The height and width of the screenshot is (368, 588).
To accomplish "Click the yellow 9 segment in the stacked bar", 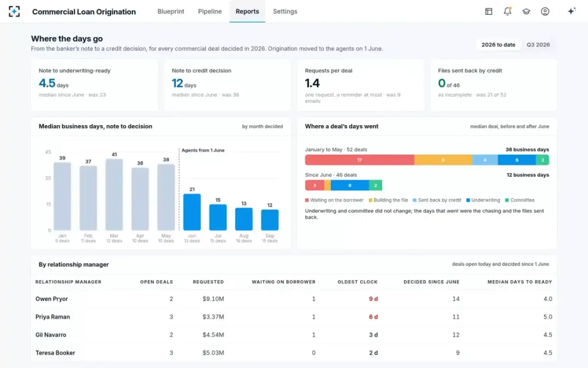I will (443, 160).
